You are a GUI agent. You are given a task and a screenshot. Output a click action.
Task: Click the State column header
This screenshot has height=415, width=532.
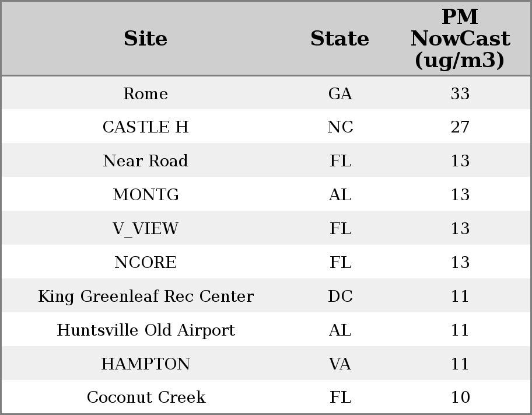coord(339,39)
